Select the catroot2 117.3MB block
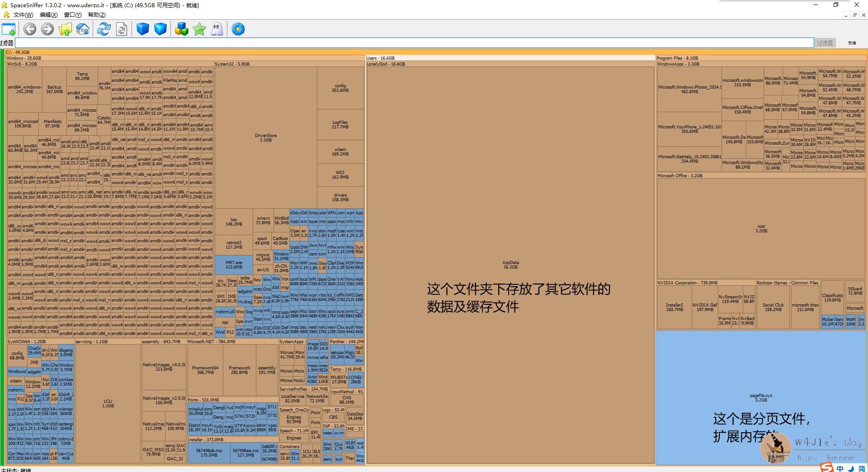 [x=234, y=245]
